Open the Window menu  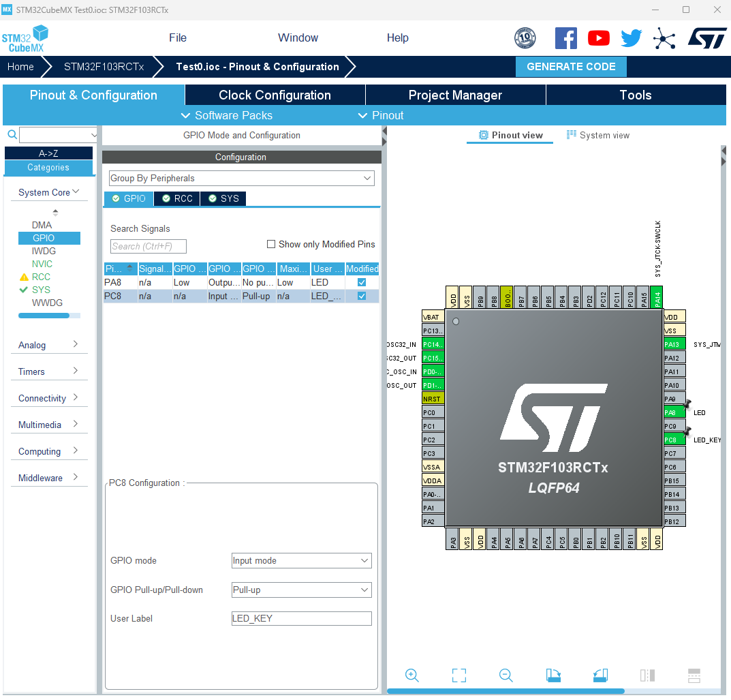point(298,37)
